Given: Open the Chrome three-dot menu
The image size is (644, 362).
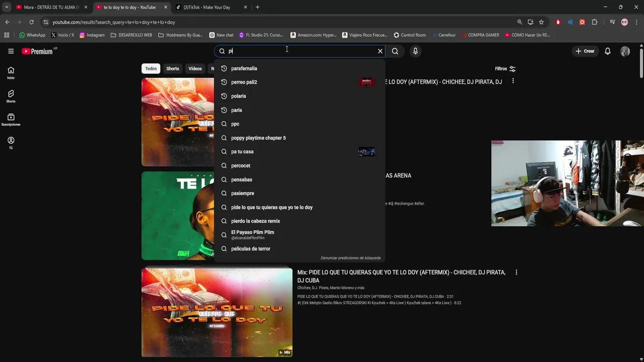Looking at the screenshot, I should (x=637, y=22).
